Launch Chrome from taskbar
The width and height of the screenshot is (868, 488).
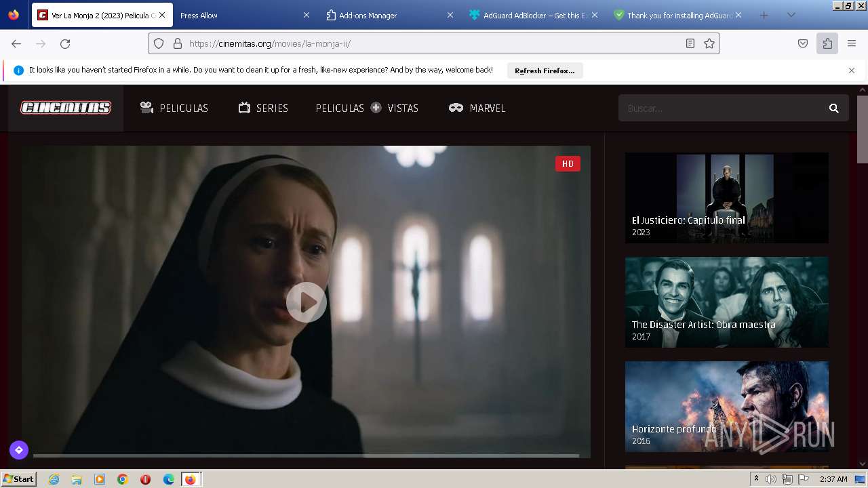[123, 479]
